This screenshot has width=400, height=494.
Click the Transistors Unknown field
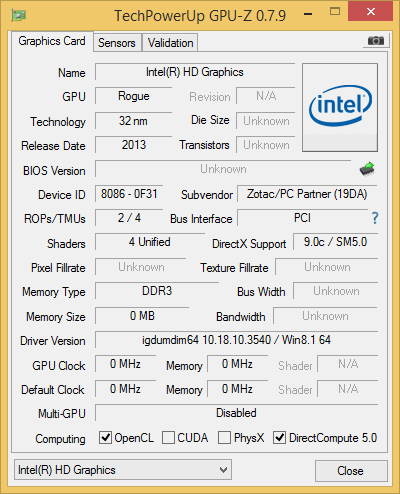tap(266, 145)
